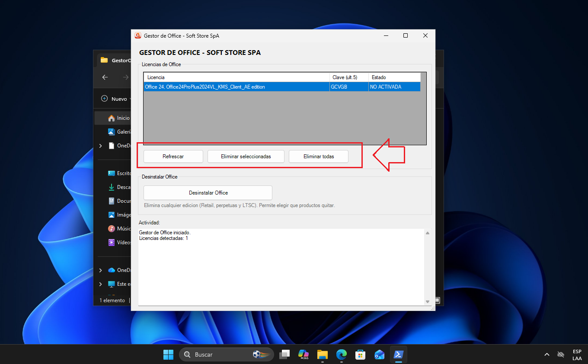This screenshot has width=588, height=364.
Task: Click the NO ACTIVADA status cell
Action: [394, 87]
